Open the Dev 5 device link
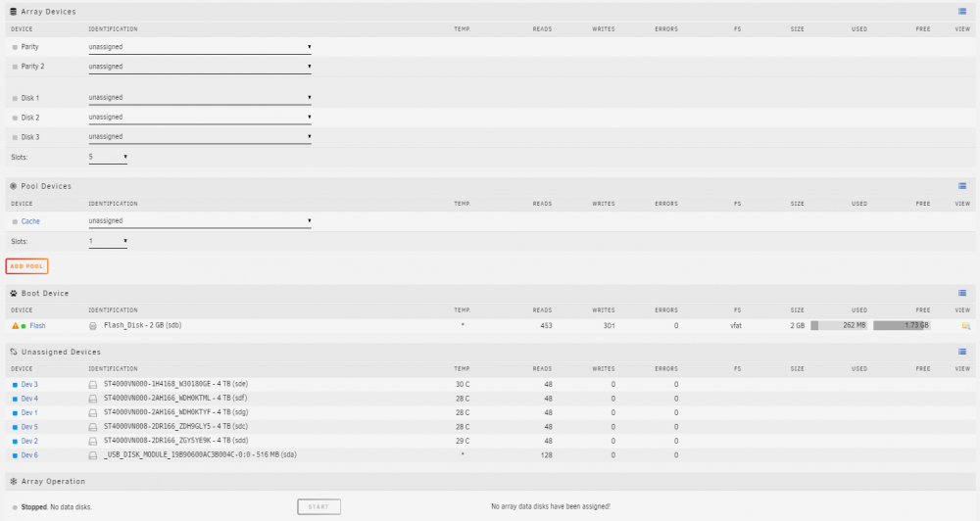The width and height of the screenshot is (980, 521). pyautogui.click(x=29, y=427)
